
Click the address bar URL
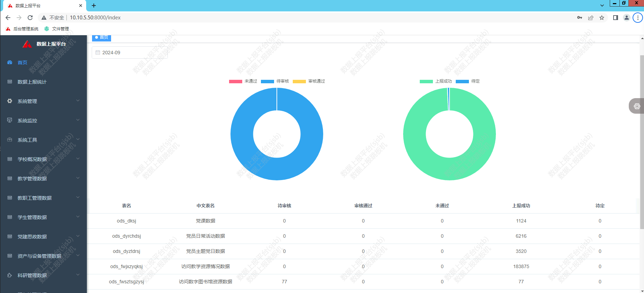coord(95,18)
